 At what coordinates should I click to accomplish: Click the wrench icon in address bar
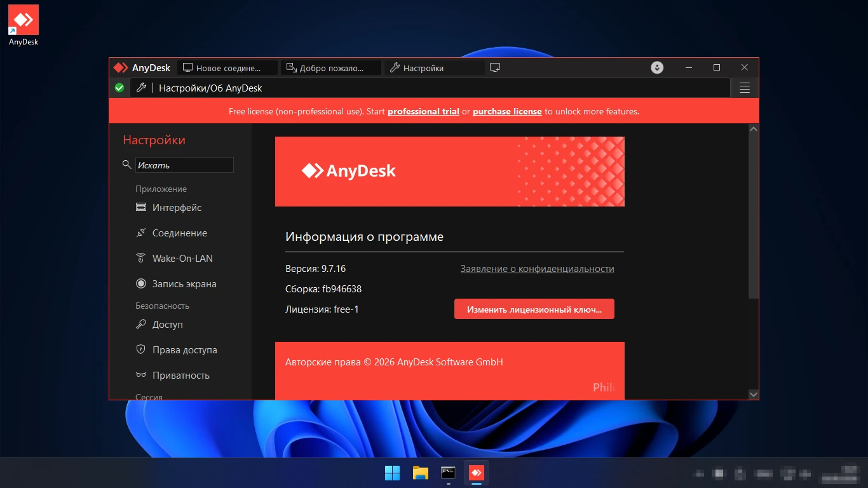point(142,88)
